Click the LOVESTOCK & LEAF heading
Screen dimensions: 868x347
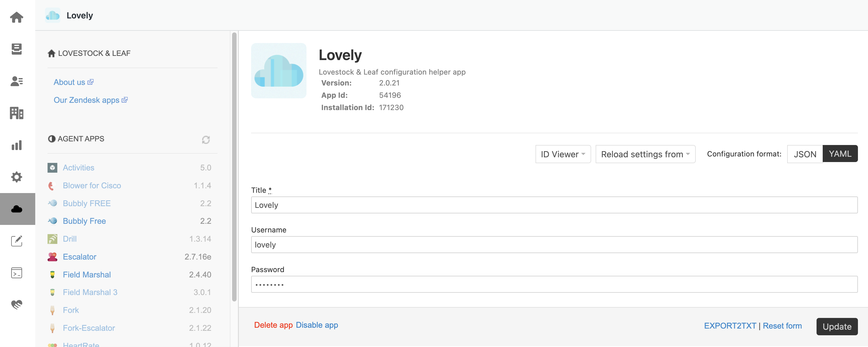pos(94,53)
